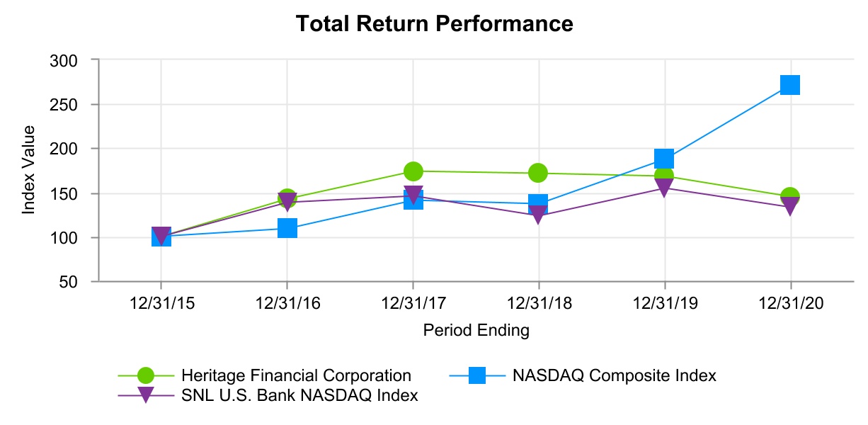Click the purple triangle swatch in the legend

point(145,395)
